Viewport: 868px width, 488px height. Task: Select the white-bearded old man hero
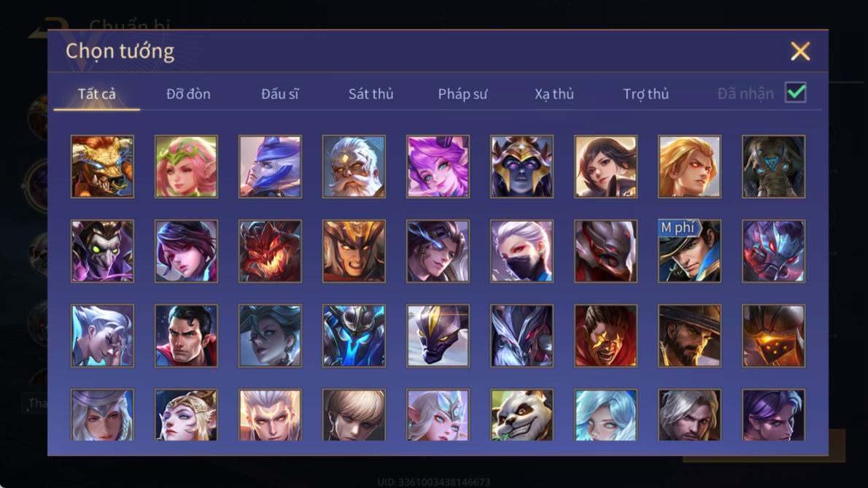354,166
